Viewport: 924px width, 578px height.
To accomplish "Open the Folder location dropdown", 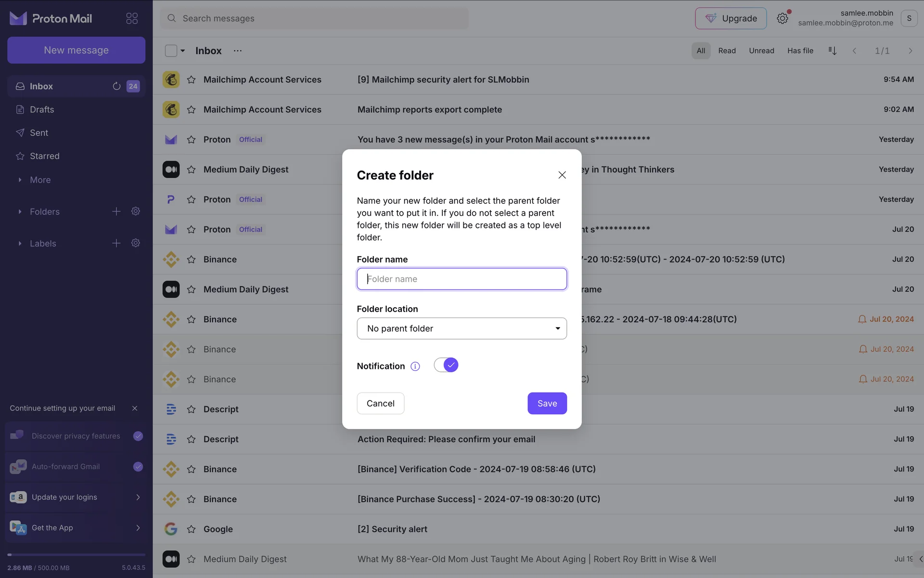I will [462, 328].
